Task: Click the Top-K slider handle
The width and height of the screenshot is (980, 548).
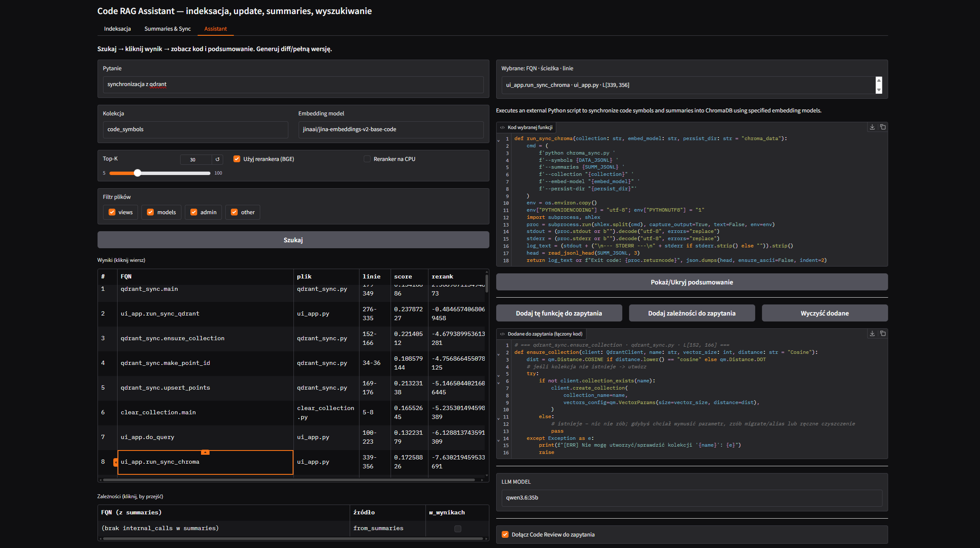Action: (x=137, y=173)
